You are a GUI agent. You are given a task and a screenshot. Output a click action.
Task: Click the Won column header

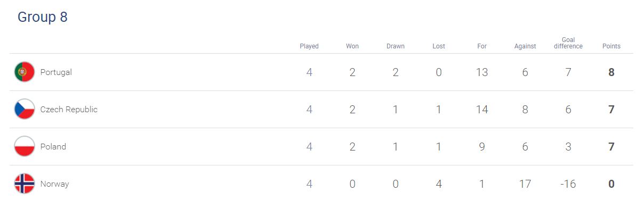pyautogui.click(x=352, y=46)
